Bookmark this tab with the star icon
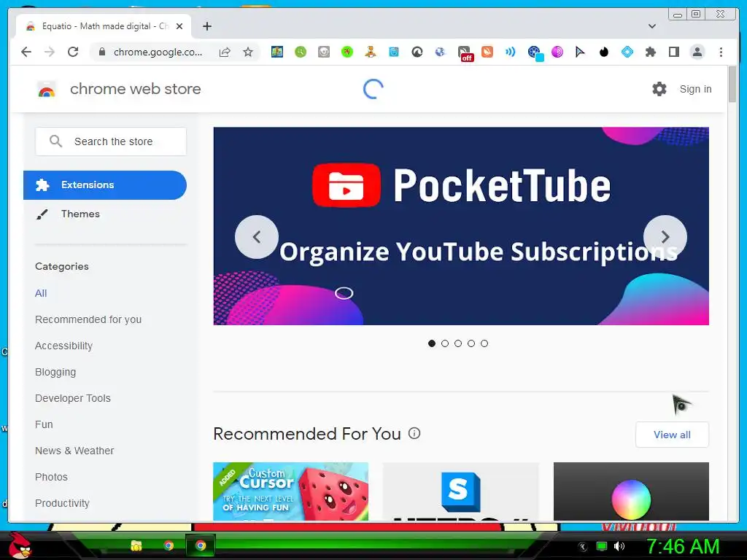Image resolution: width=747 pixels, height=560 pixels. click(248, 52)
